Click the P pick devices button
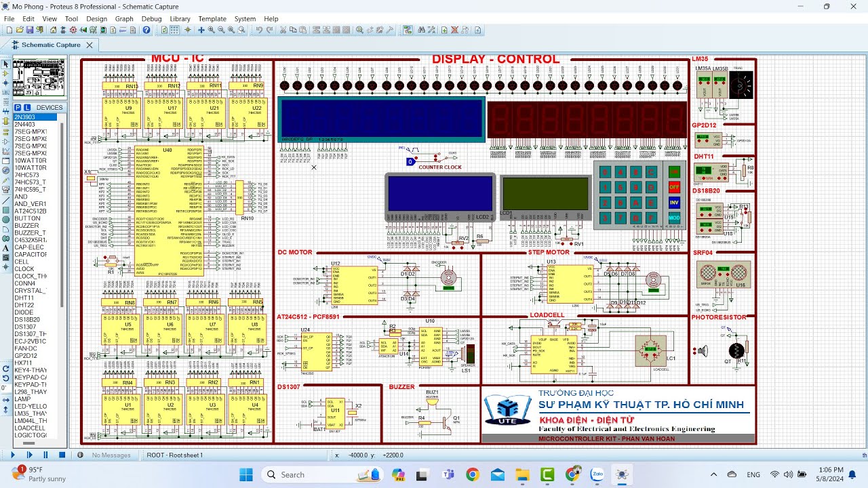The height and width of the screenshot is (488, 868). click(18, 108)
